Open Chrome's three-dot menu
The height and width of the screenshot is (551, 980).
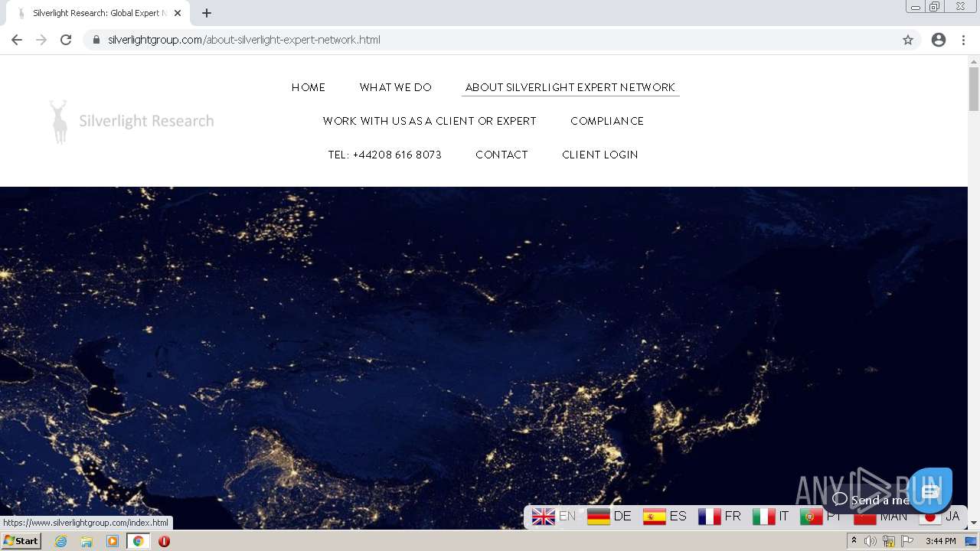click(963, 40)
